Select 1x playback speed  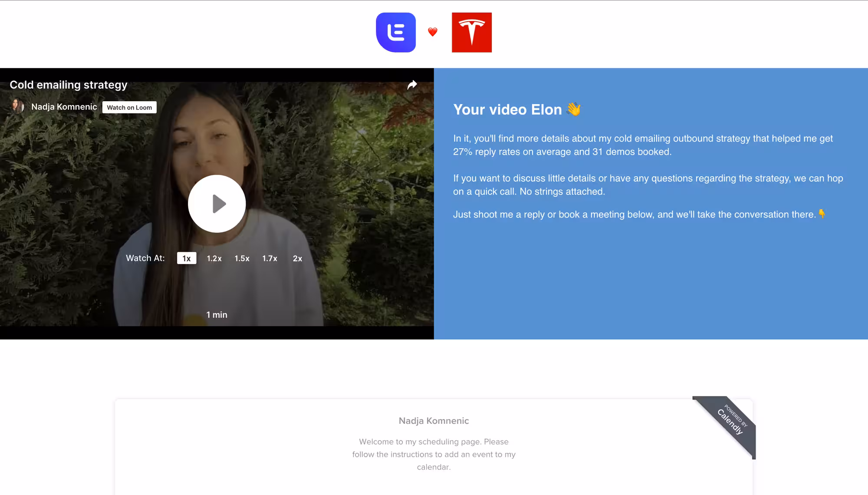pyautogui.click(x=187, y=258)
